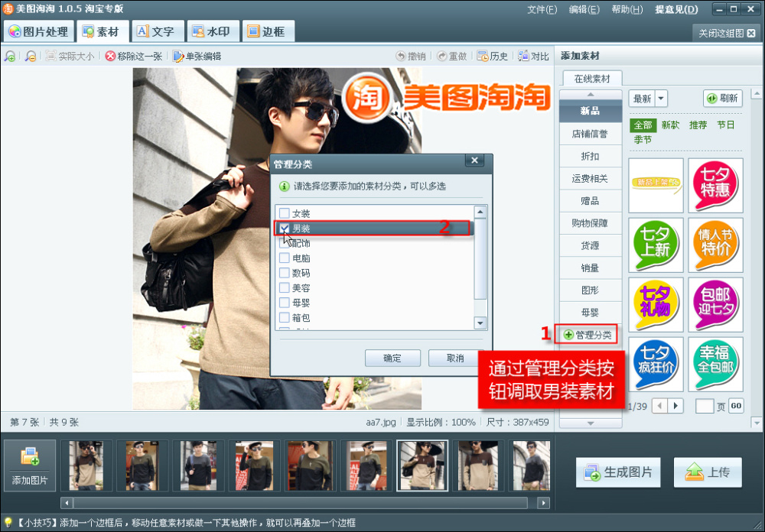
Task: Expand category list with bottom arrow
Action: coord(591,423)
